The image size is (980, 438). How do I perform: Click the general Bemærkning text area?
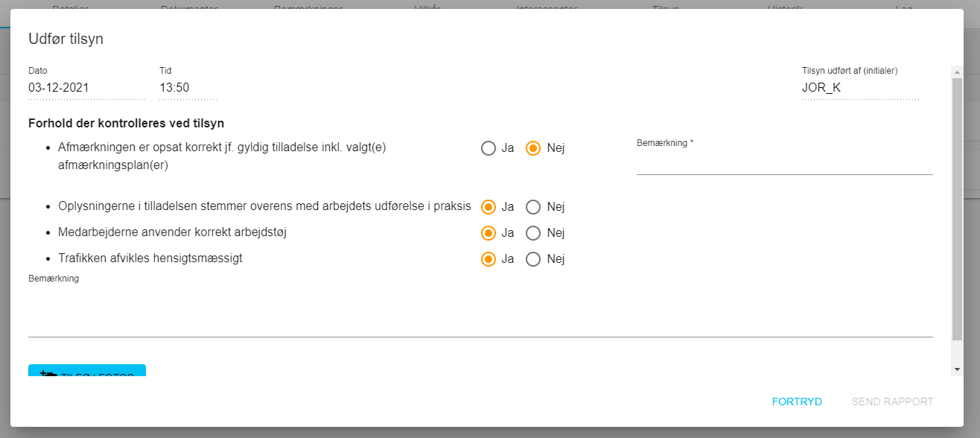[x=480, y=313]
